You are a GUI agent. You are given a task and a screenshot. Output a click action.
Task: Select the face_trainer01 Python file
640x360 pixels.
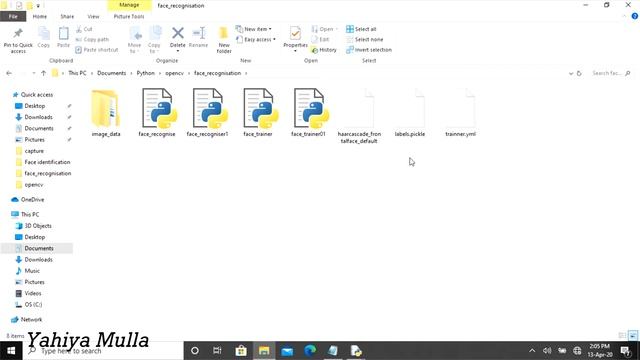[309, 113]
